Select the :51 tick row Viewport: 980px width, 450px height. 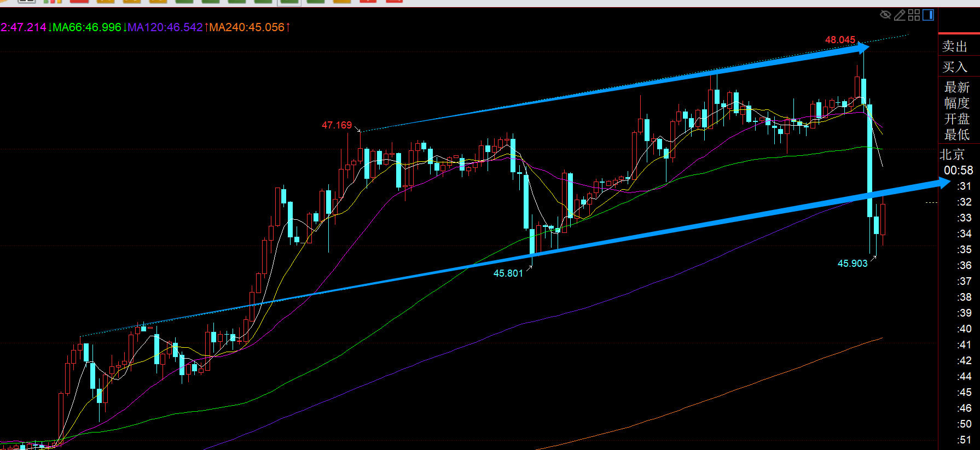(x=964, y=440)
